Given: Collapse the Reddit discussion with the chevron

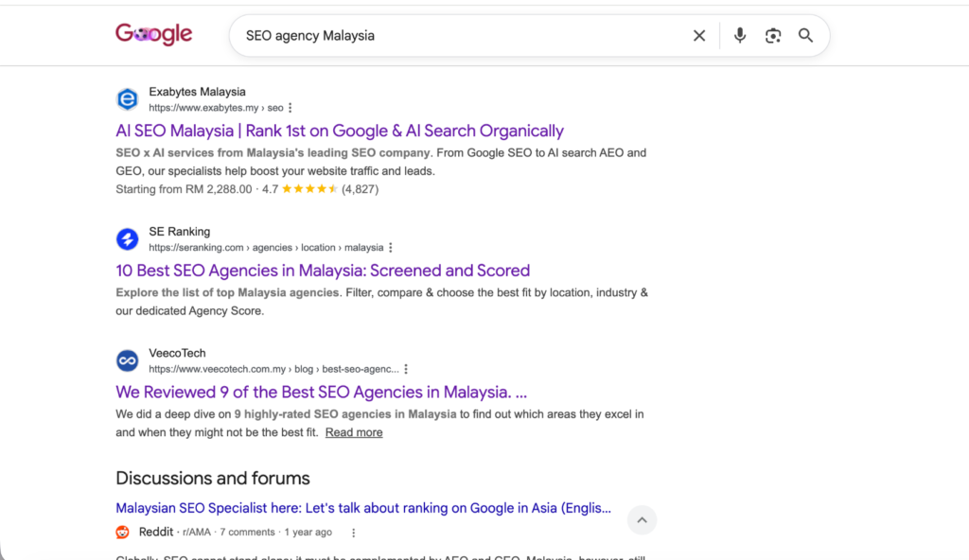Looking at the screenshot, I should pos(643,520).
